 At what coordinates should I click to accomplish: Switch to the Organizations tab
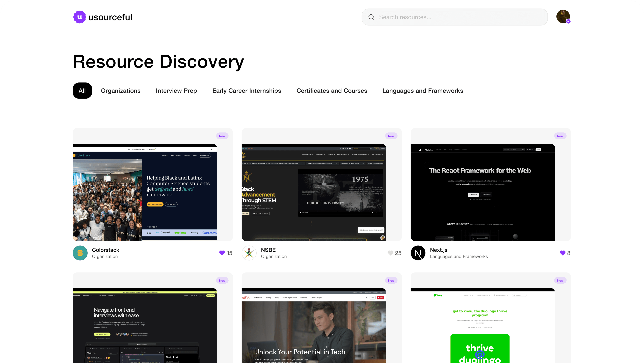point(121,91)
